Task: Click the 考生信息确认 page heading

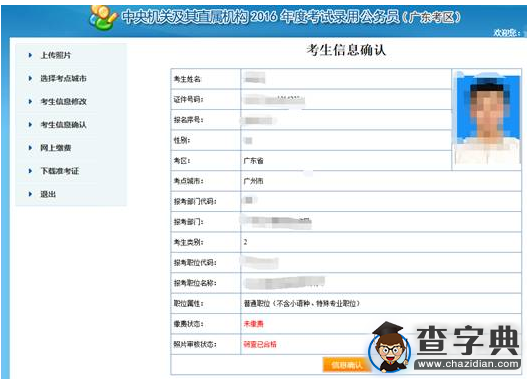Action: tap(346, 50)
